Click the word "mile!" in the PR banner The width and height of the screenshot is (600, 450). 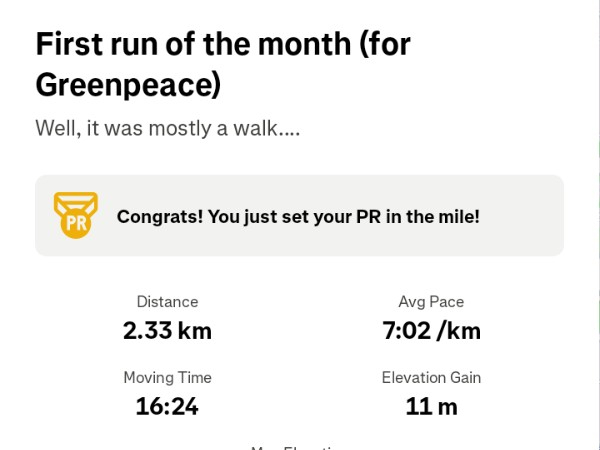point(457,216)
